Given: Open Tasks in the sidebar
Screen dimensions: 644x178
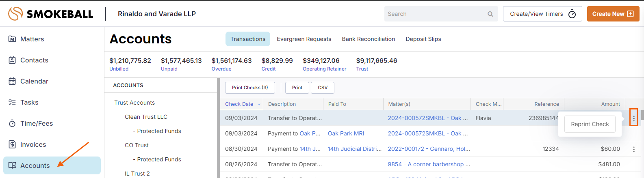Looking at the screenshot, I should (x=52, y=102).
